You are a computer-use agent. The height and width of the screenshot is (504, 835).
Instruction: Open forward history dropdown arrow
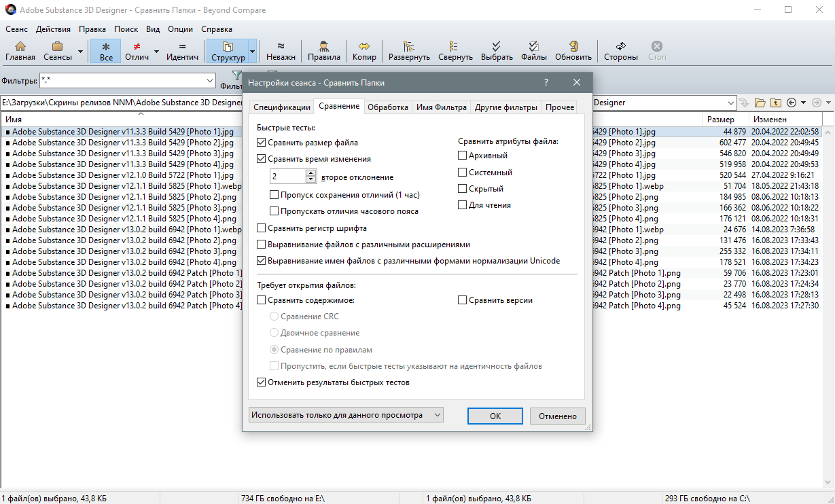827,103
